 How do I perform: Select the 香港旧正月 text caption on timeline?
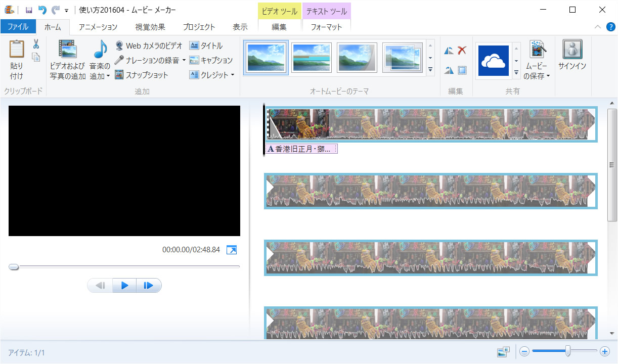(301, 149)
